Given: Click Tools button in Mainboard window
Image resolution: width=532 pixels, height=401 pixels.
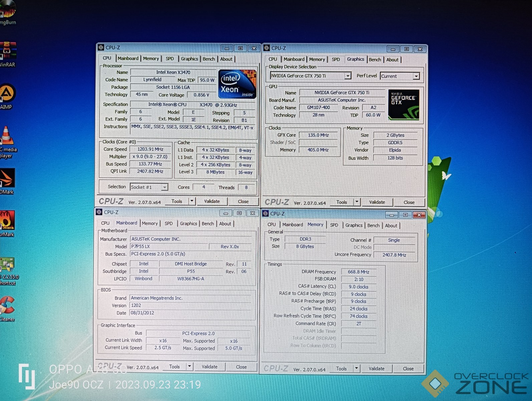Looking at the screenshot, I should click(175, 367).
